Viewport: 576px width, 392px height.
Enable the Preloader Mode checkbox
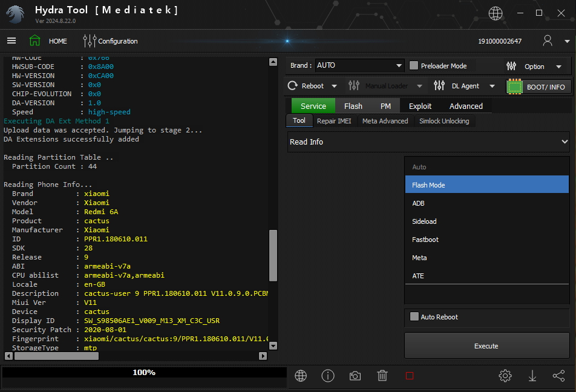[414, 66]
